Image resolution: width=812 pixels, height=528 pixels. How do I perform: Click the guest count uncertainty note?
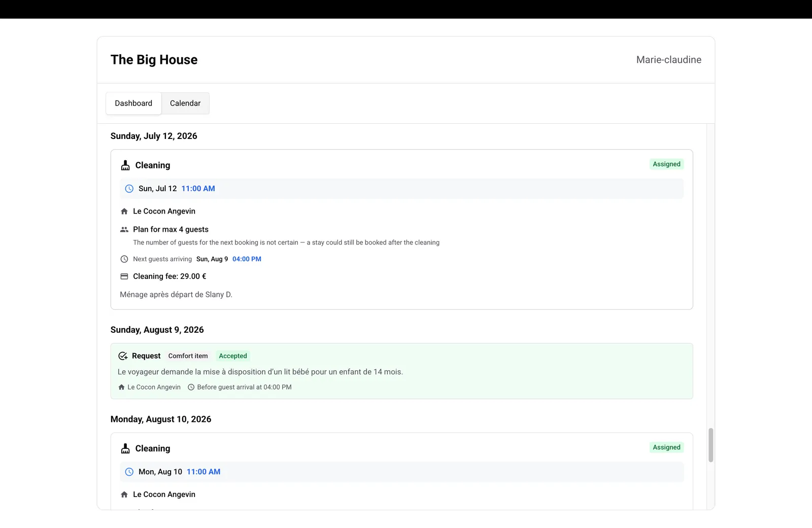click(x=286, y=242)
